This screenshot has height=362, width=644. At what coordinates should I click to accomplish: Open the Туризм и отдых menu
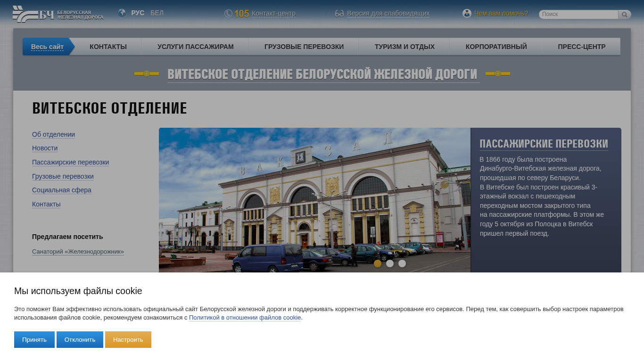click(405, 47)
